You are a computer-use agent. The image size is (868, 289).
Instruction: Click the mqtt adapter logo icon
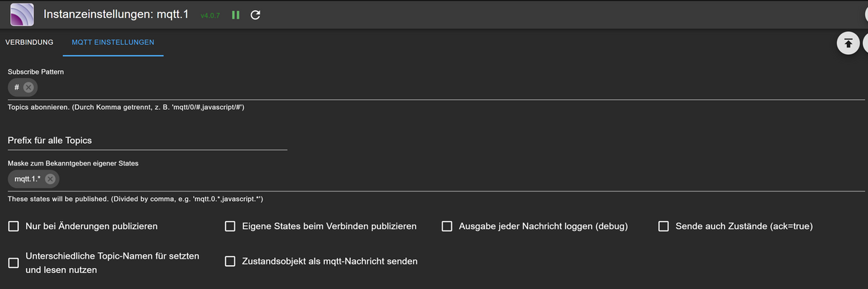pos(22,14)
